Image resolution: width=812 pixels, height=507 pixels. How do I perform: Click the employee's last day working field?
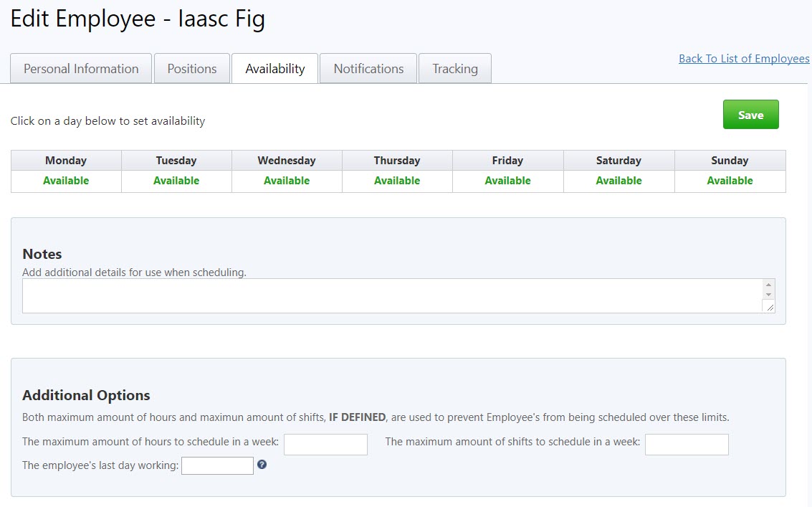point(217,466)
